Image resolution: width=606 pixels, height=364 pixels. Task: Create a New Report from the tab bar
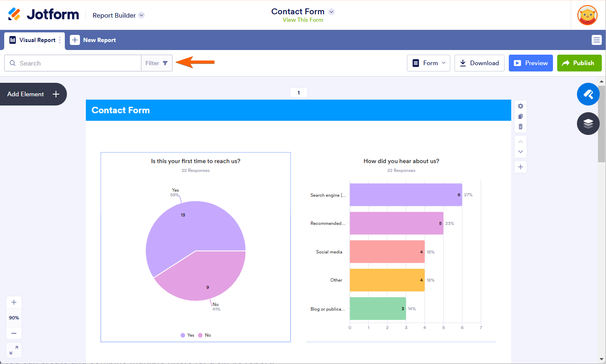pos(93,40)
